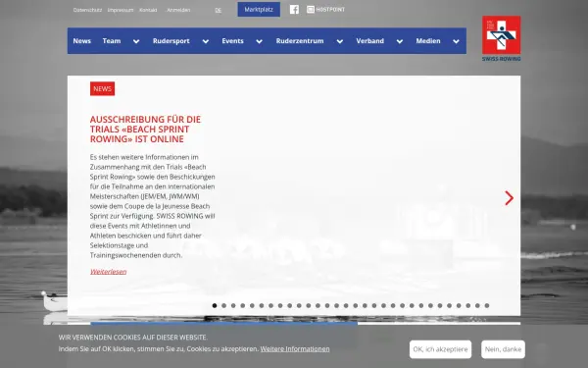Open the Impressum link

tap(121, 10)
